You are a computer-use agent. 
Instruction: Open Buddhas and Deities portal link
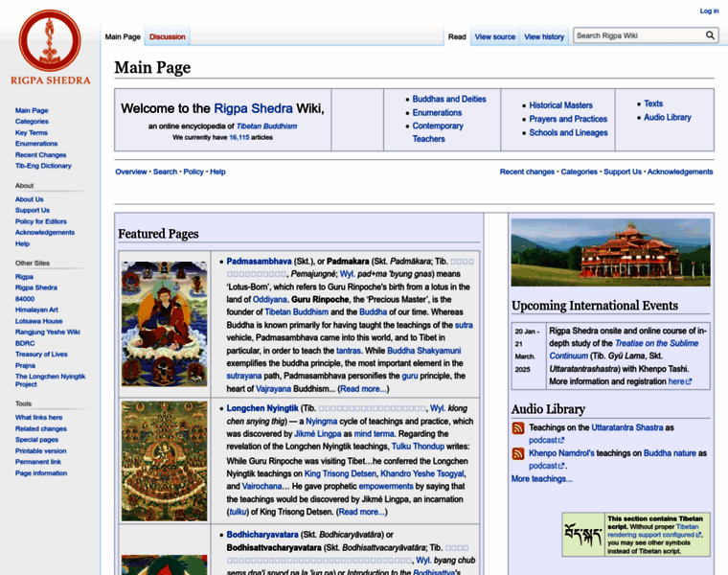pos(449,99)
